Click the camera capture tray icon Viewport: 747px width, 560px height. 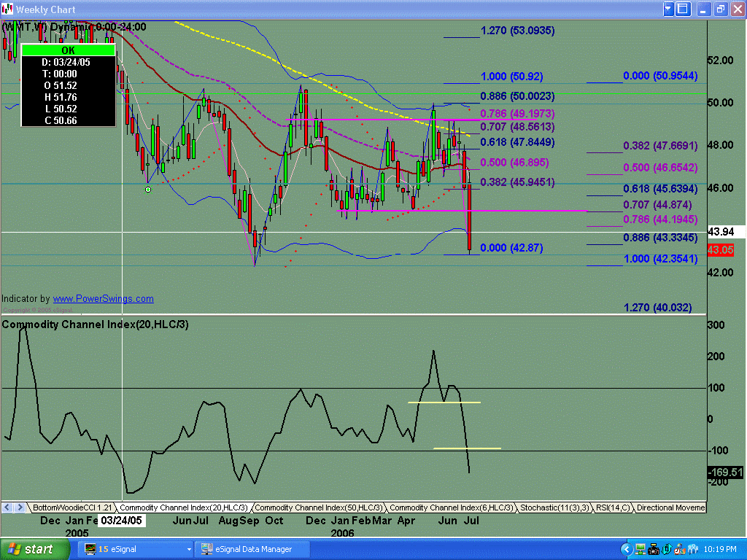pos(653,550)
